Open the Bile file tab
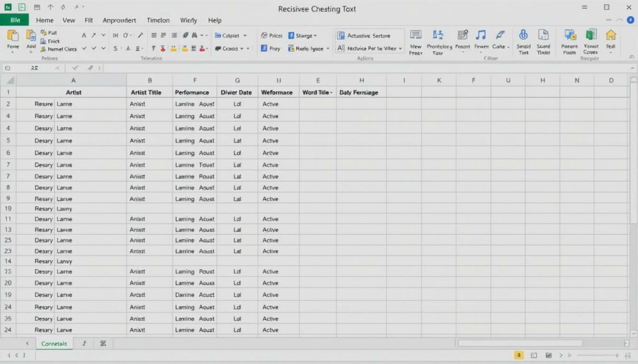The height and width of the screenshot is (364, 638). [x=15, y=20]
